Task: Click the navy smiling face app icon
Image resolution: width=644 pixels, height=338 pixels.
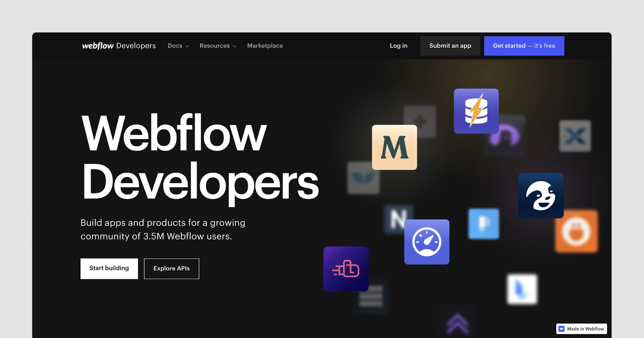Action: click(x=541, y=196)
